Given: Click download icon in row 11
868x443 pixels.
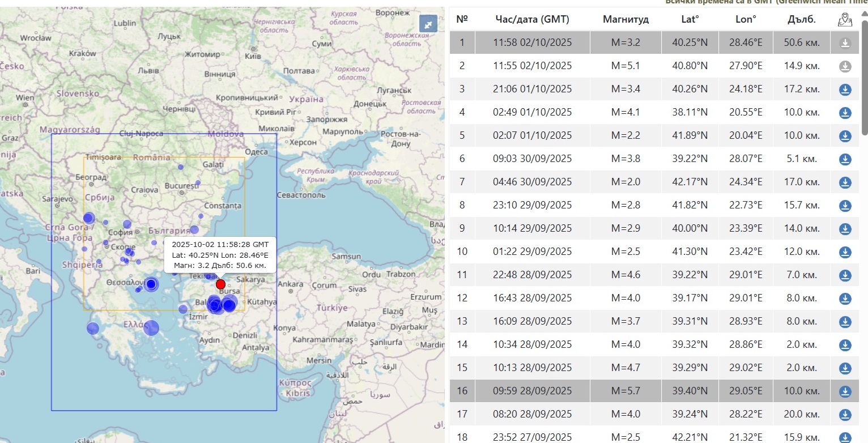Looking at the screenshot, I should coord(845,275).
